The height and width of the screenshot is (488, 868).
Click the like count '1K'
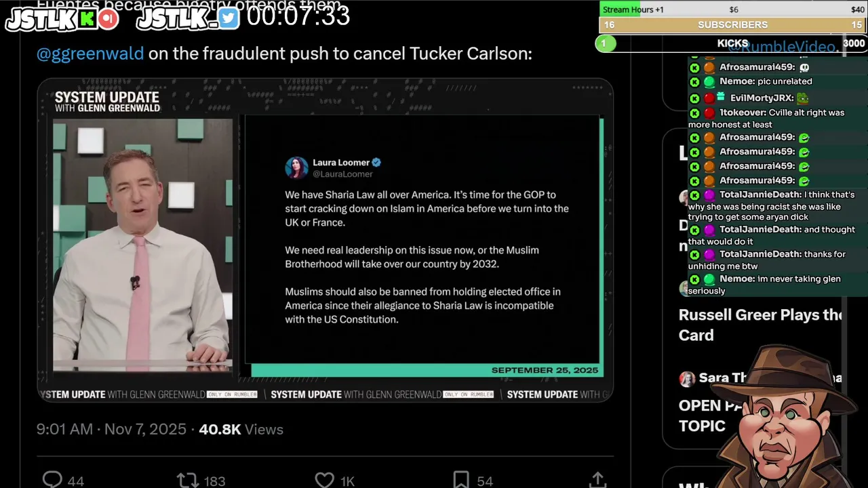(x=347, y=481)
